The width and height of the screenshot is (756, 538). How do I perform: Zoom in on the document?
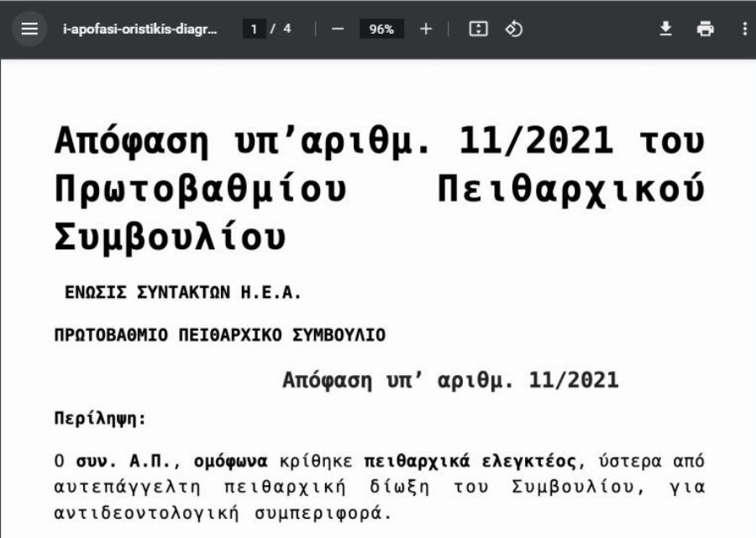426,28
